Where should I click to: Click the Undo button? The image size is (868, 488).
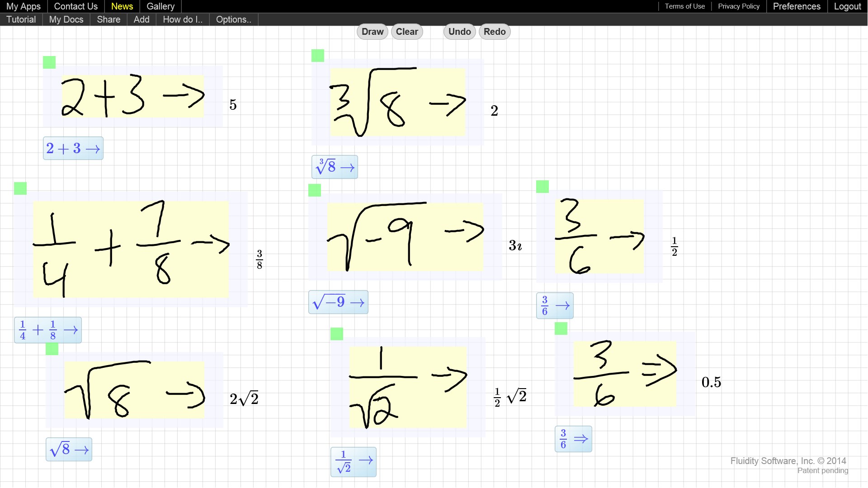point(459,32)
